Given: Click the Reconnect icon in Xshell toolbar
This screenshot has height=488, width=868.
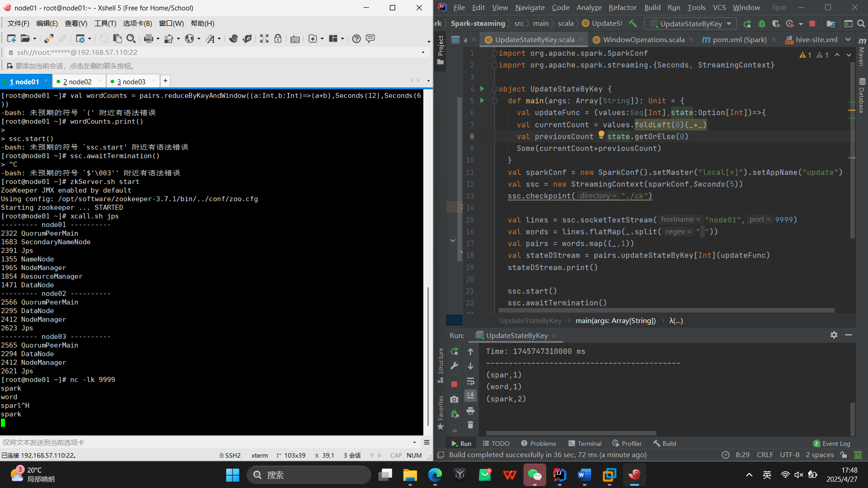Looking at the screenshot, I should 49,39.
